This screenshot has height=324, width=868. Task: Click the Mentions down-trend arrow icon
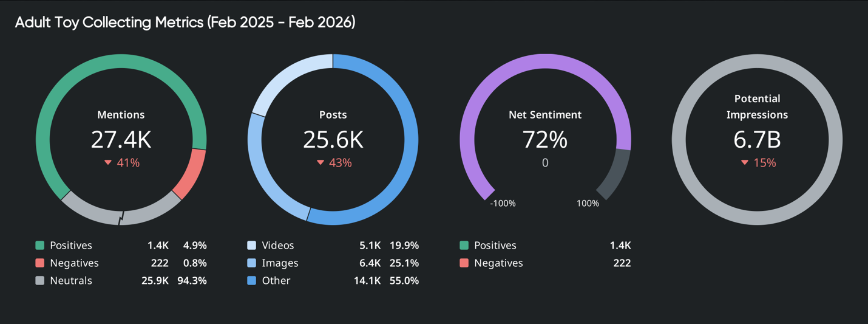pos(108,163)
